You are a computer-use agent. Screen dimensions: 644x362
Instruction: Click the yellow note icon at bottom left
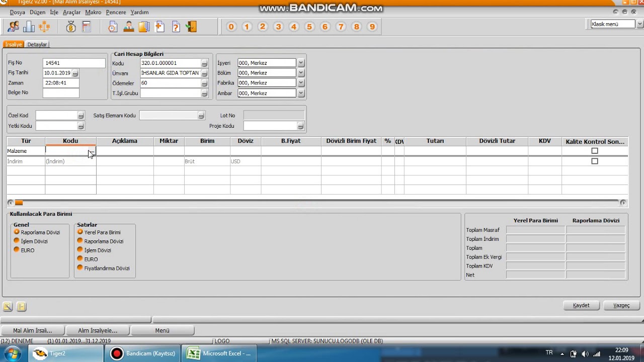(21, 306)
